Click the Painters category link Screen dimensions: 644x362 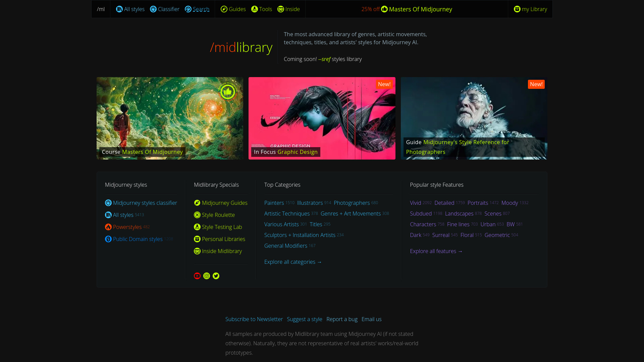pyautogui.click(x=274, y=203)
